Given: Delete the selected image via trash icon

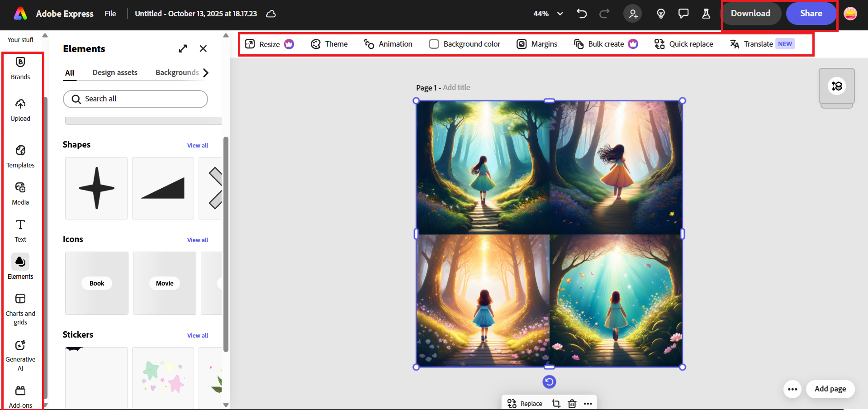Looking at the screenshot, I should tap(572, 403).
